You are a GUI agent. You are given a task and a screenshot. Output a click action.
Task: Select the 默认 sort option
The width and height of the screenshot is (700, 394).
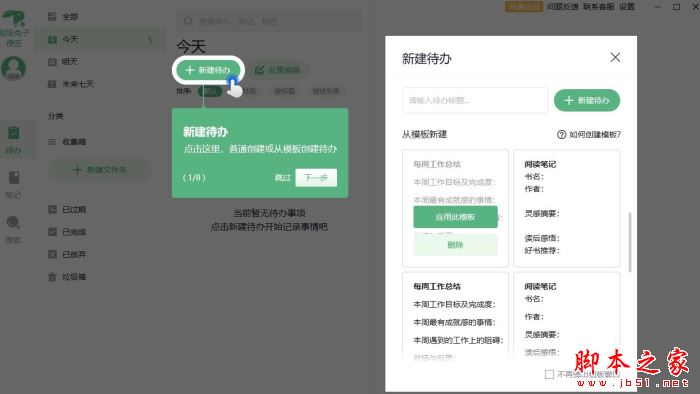[210, 91]
